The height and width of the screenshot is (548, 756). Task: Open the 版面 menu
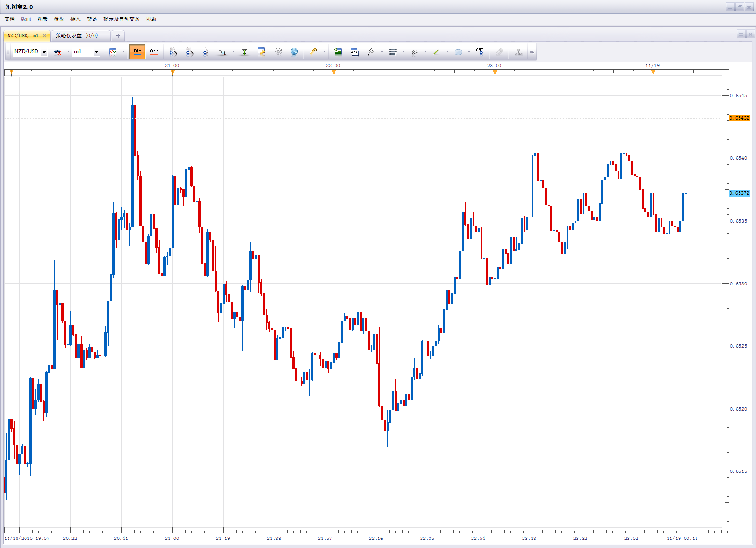pos(26,19)
